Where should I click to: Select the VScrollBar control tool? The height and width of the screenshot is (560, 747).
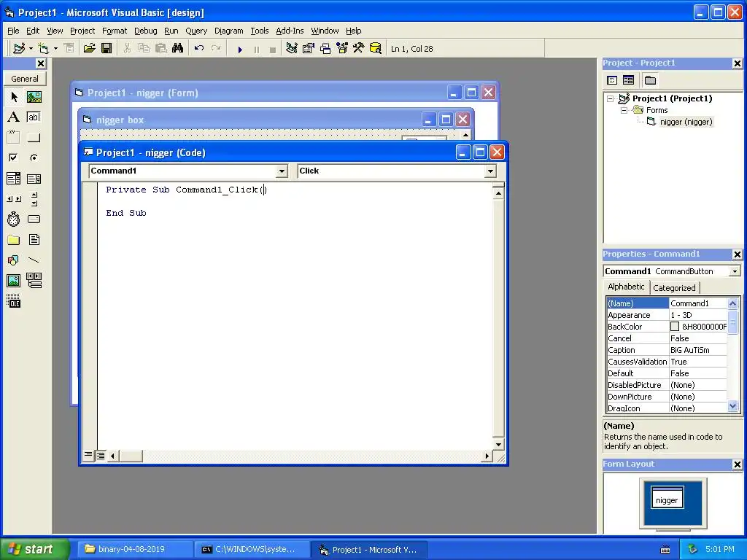click(x=34, y=199)
